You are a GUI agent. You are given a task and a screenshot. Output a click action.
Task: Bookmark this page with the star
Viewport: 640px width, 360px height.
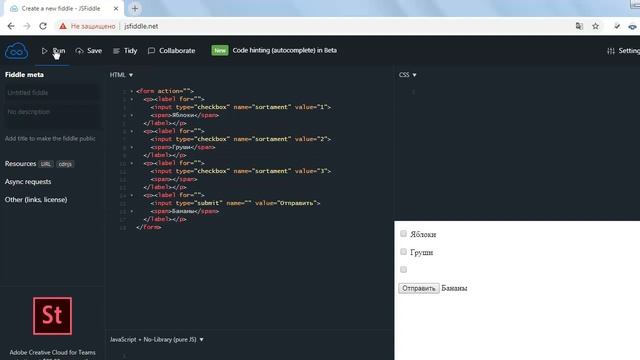(x=596, y=26)
